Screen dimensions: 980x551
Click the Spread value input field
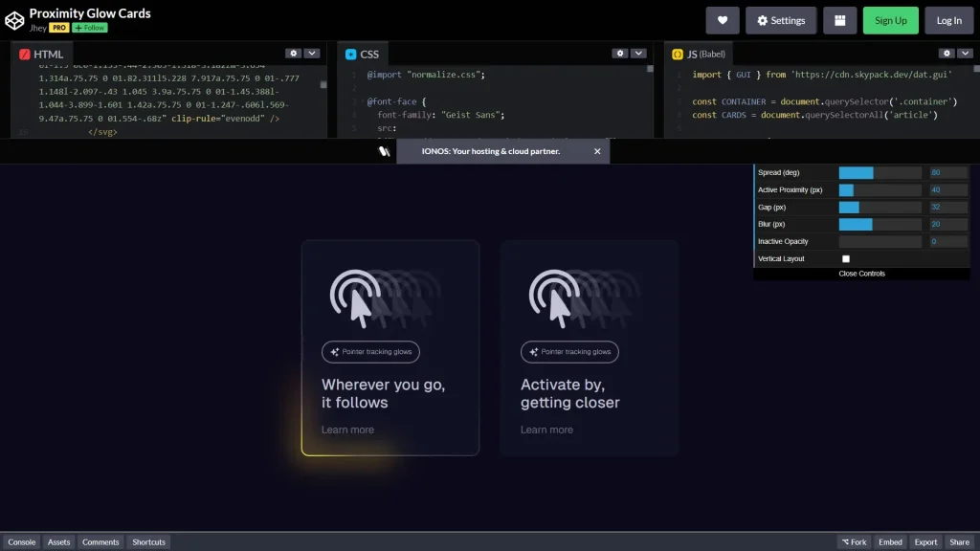click(x=947, y=172)
